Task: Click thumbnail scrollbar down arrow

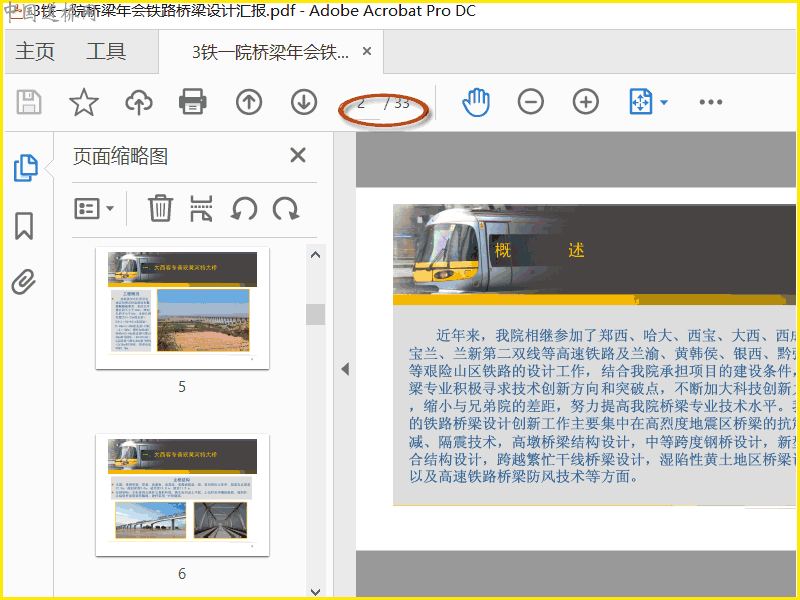Action: click(x=316, y=592)
